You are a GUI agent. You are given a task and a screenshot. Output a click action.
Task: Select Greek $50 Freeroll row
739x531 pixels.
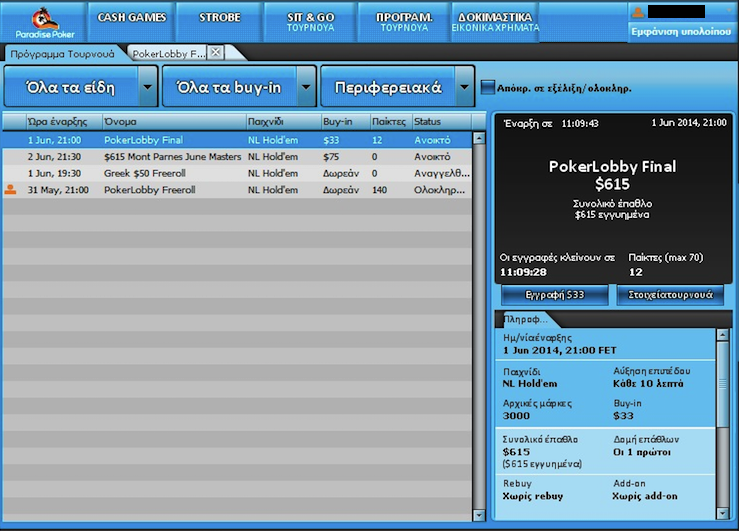click(x=237, y=173)
